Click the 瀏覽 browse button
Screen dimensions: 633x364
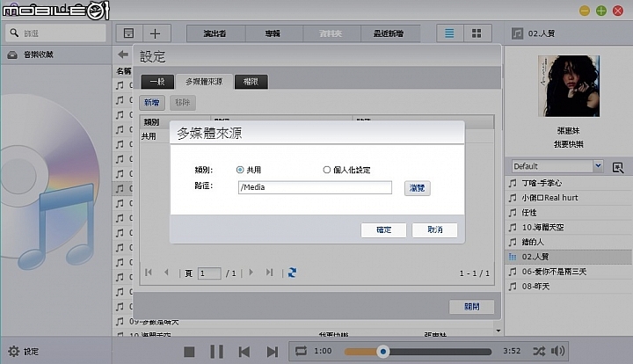coord(418,188)
